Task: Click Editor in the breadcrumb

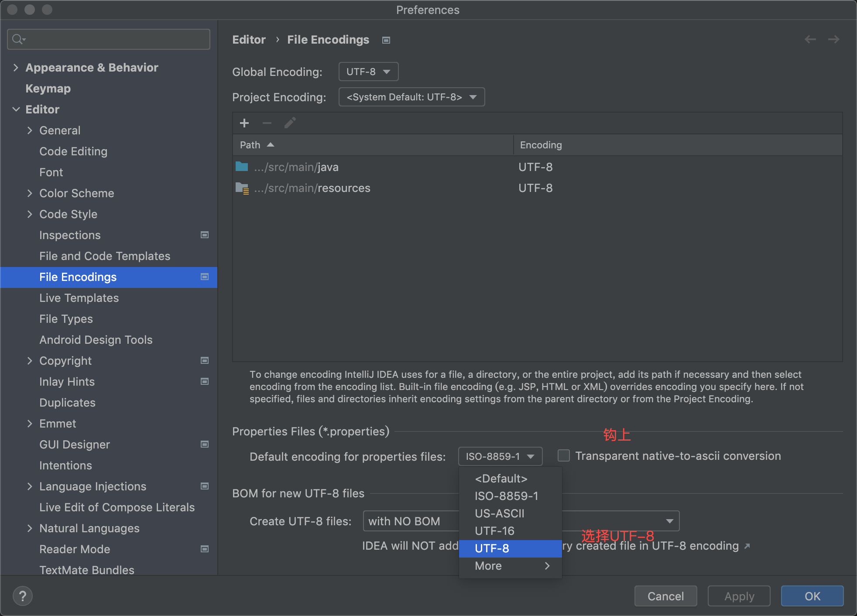Action: 249,40
